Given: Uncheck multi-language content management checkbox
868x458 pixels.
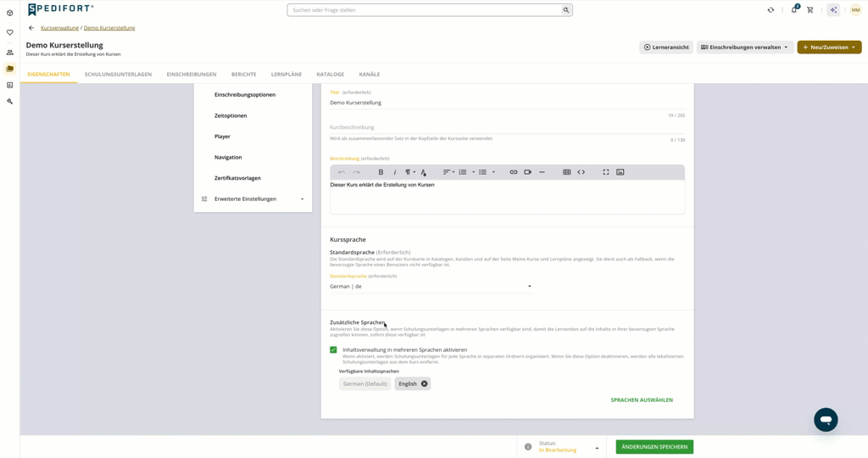Looking at the screenshot, I should (333, 350).
